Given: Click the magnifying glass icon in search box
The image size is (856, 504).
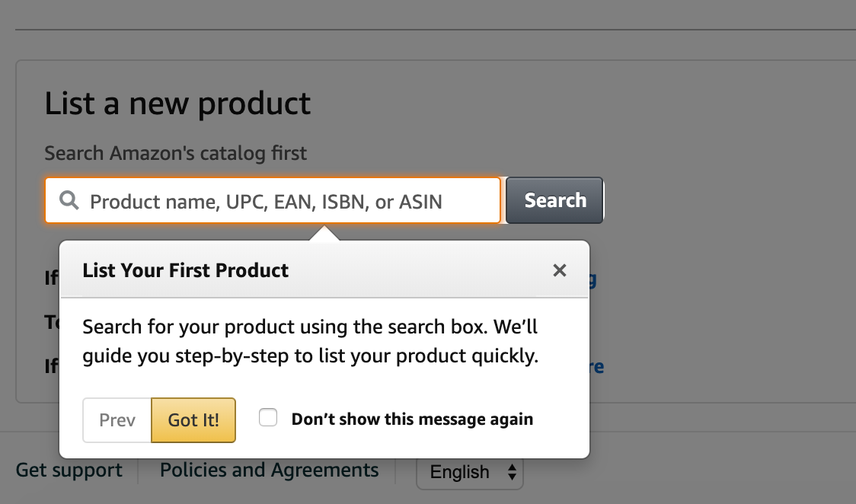Looking at the screenshot, I should pyautogui.click(x=69, y=200).
